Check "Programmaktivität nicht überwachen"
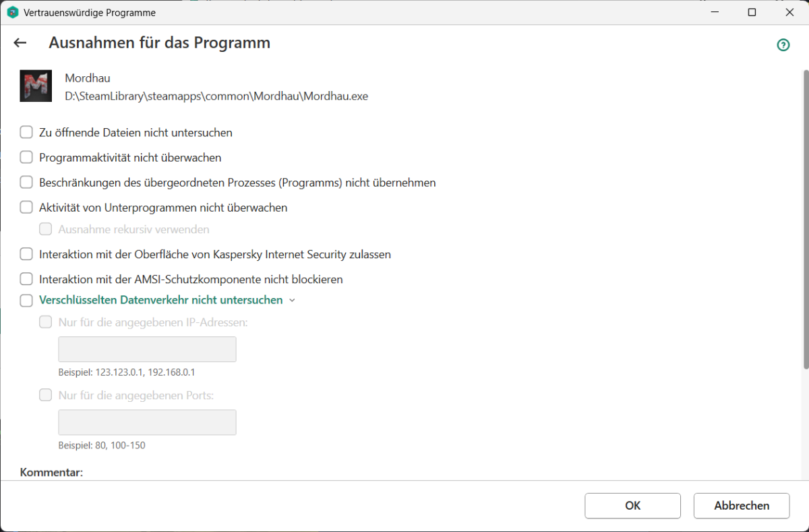Image resolution: width=809 pixels, height=532 pixels. (x=26, y=158)
